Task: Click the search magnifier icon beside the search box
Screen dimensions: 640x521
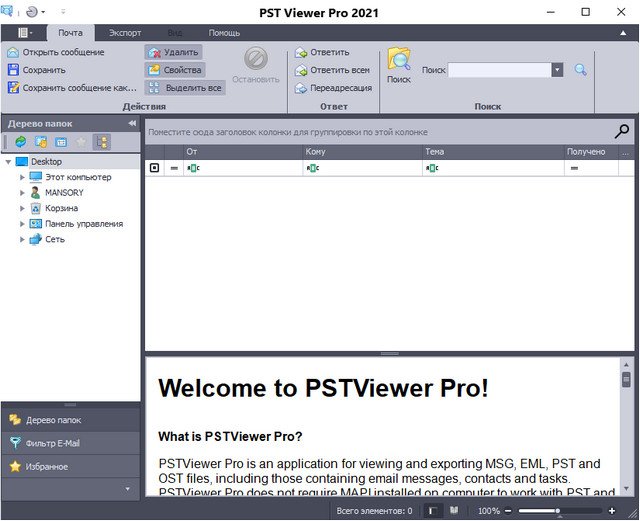Action: coord(580,70)
